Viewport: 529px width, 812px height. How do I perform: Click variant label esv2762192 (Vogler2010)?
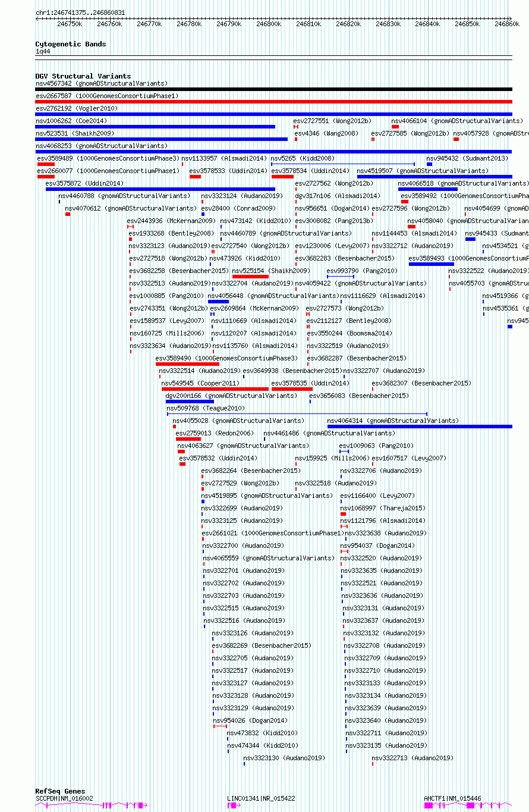(77, 108)
